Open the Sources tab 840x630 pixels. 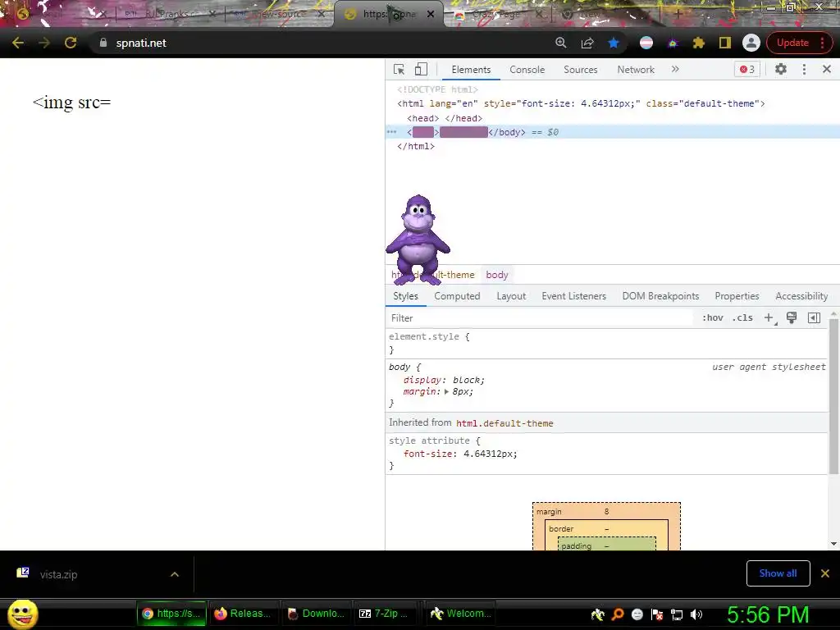coord(580,70)
